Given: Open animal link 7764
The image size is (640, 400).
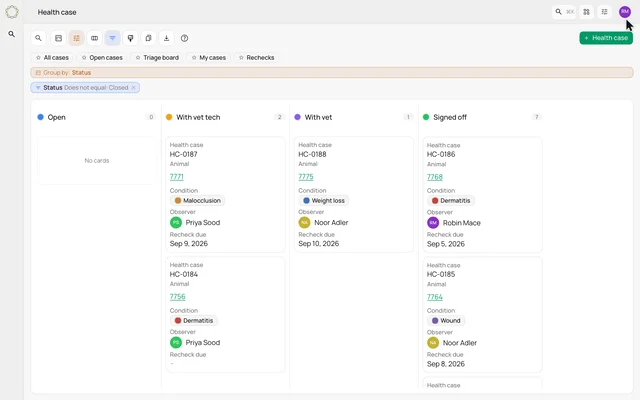Looking at the screenshot, I should [435, 297].
